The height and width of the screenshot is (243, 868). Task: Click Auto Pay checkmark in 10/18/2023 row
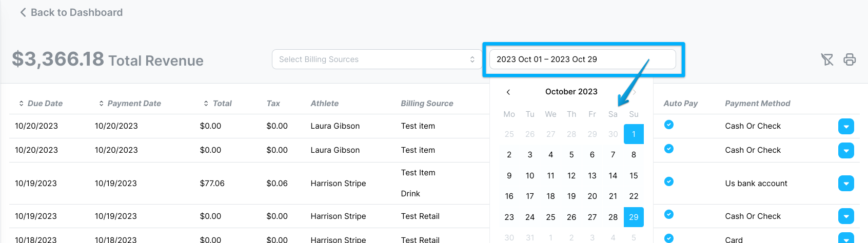click(x=669, y=238)
